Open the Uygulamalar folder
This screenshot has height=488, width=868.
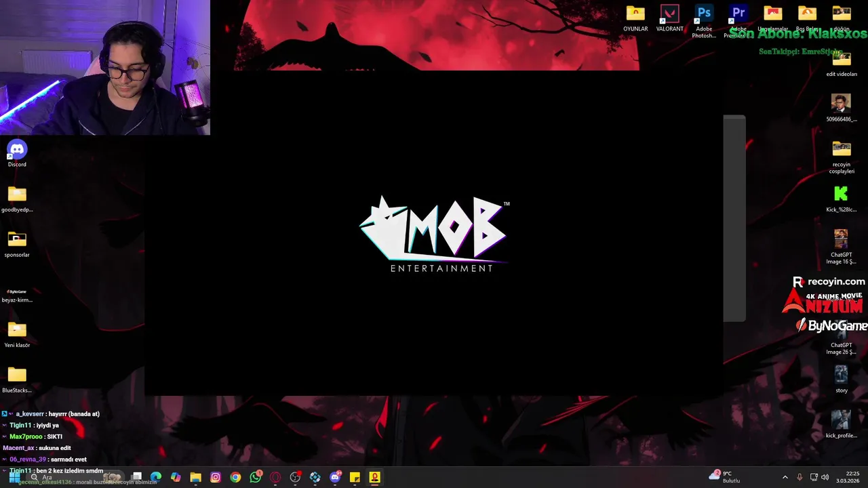(x=772, y=18)
